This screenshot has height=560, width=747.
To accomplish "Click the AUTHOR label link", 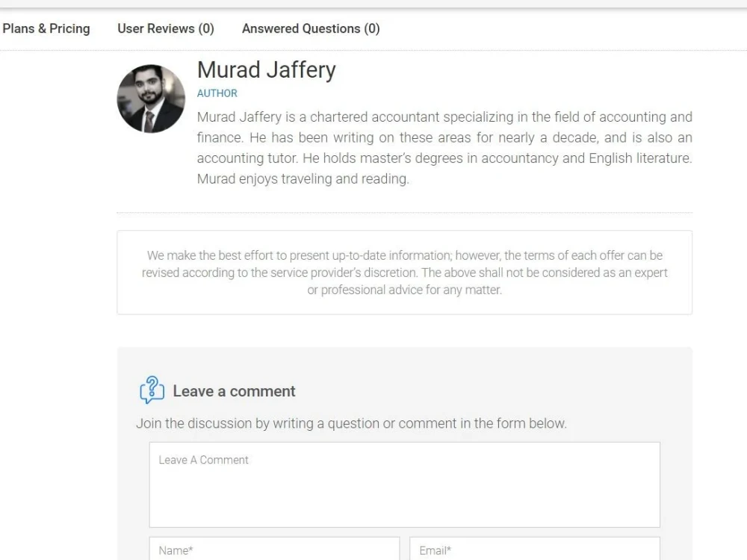I will click(217, 93).
